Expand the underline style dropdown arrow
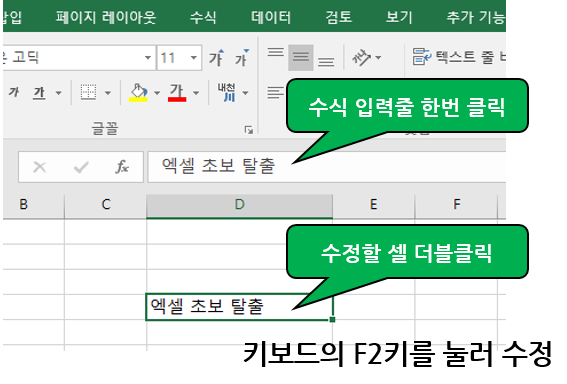 [x=58, y=93]
